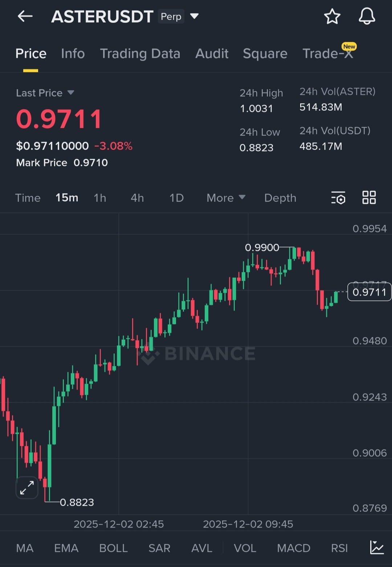
Task: Show the Depth chart
Action: tap(280, 198)
